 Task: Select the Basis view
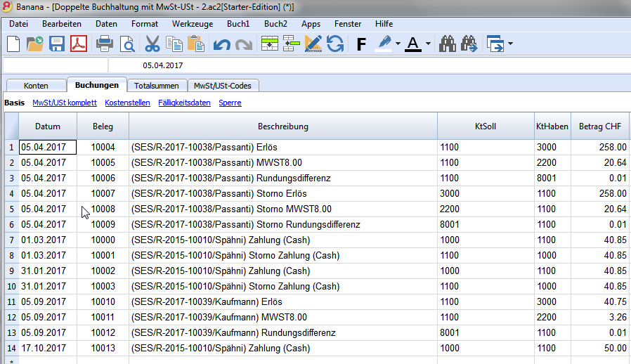pyautogui.click(x=15, y=103)
